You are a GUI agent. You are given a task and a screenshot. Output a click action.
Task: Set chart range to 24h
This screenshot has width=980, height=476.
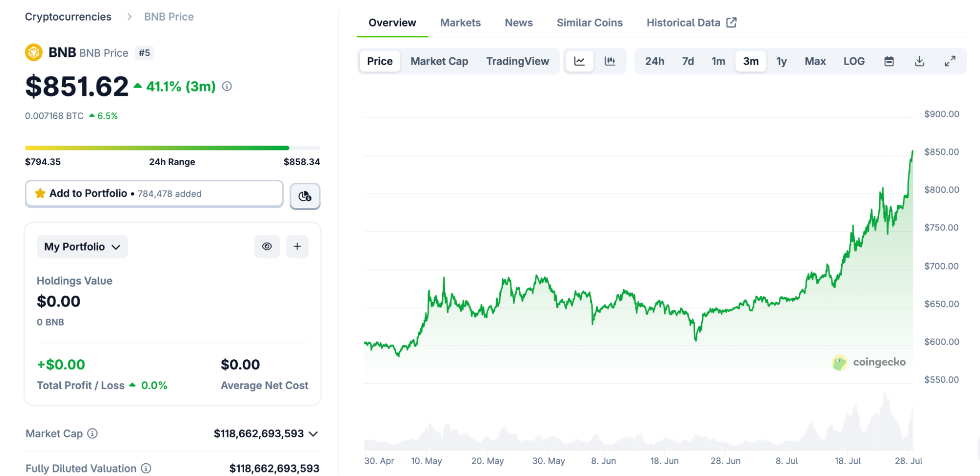click(x=654, y=61)
